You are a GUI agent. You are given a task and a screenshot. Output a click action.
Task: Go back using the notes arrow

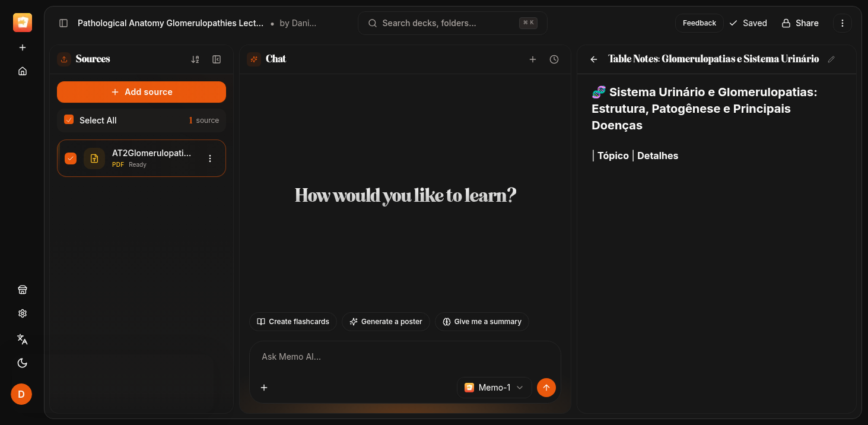(594, 59)
